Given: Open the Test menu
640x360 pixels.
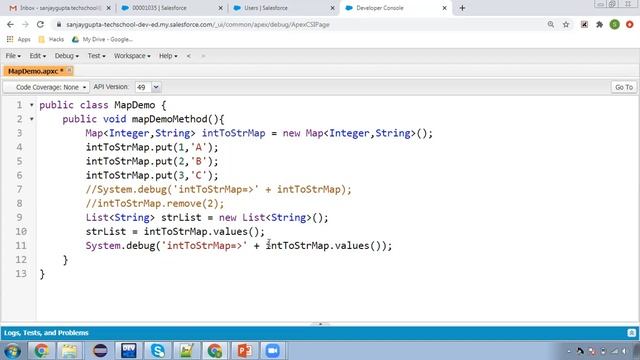Looking at the screenshot, I should tap(96, 56).
